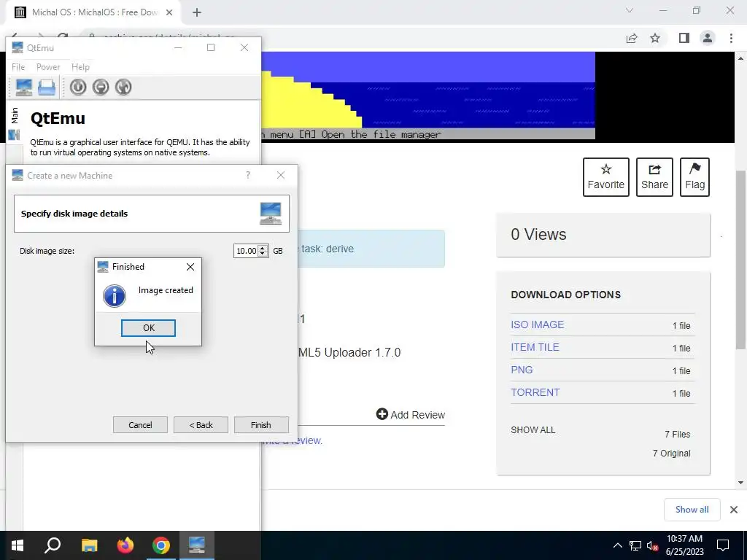This screenshot has width=747, height=560.
Task: Open the Chrome profile avatar
Action: click(708, 38)
